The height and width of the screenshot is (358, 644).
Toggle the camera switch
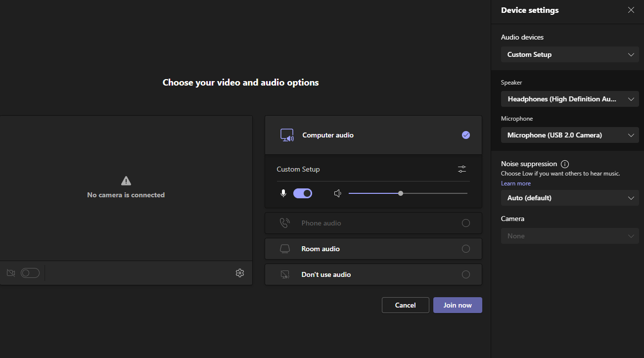[x=30, y=273]
